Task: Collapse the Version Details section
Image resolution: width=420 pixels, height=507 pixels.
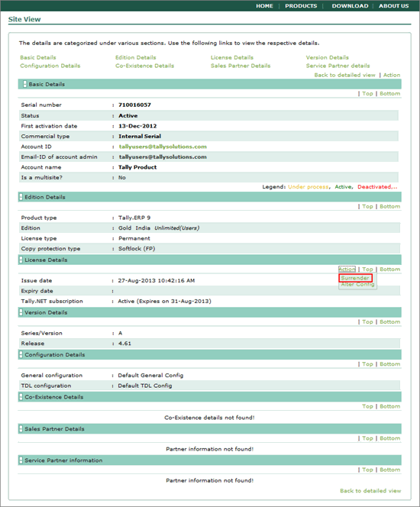Action: coord(21,312)
